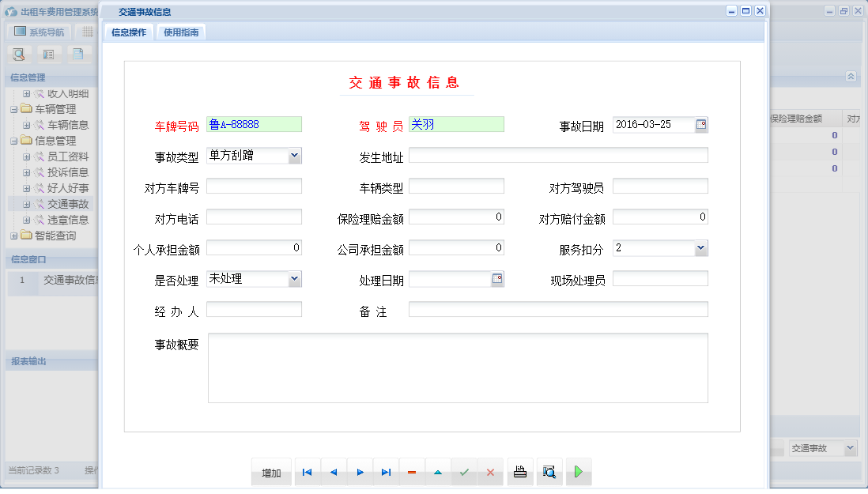Switch to the 使用指南 tab

tap(181, 32)
